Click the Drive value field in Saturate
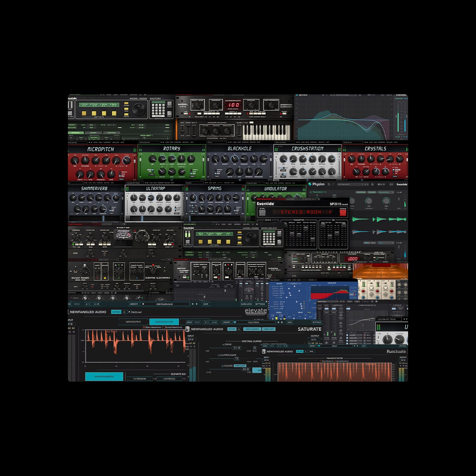This screenshot has width=476, height=476. pos(237,348)
